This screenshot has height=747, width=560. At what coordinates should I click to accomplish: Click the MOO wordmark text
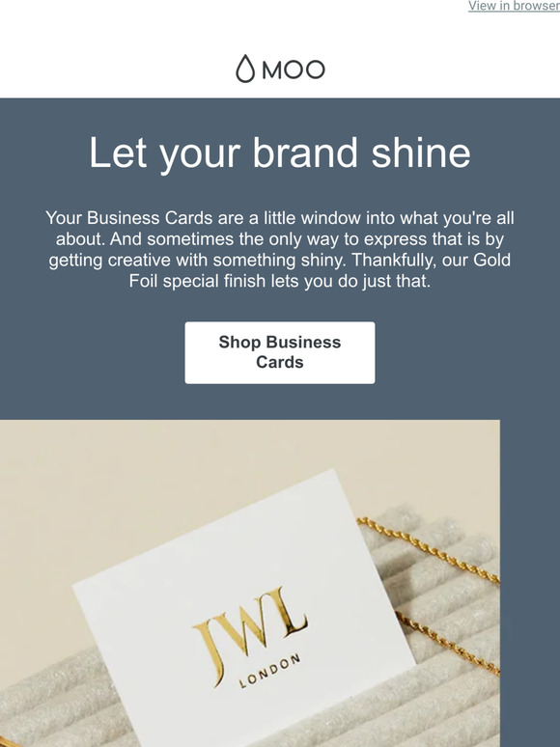click(294, 70)
